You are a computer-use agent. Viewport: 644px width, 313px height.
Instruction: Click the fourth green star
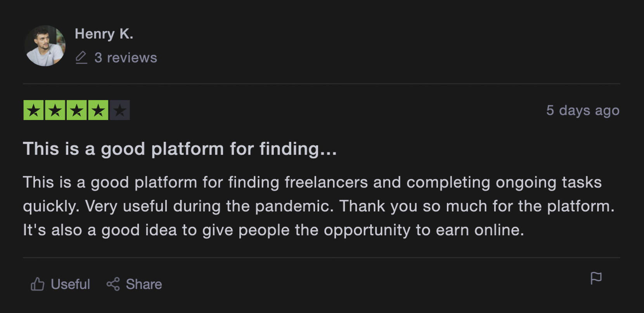[x=98, y=110]
